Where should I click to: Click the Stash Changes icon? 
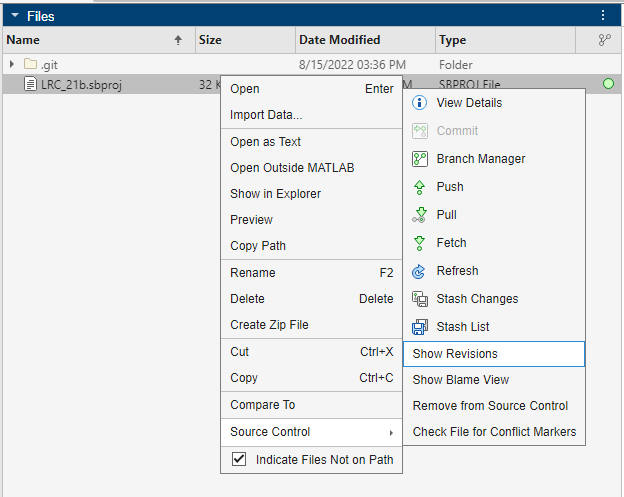[x=420, y=299]
